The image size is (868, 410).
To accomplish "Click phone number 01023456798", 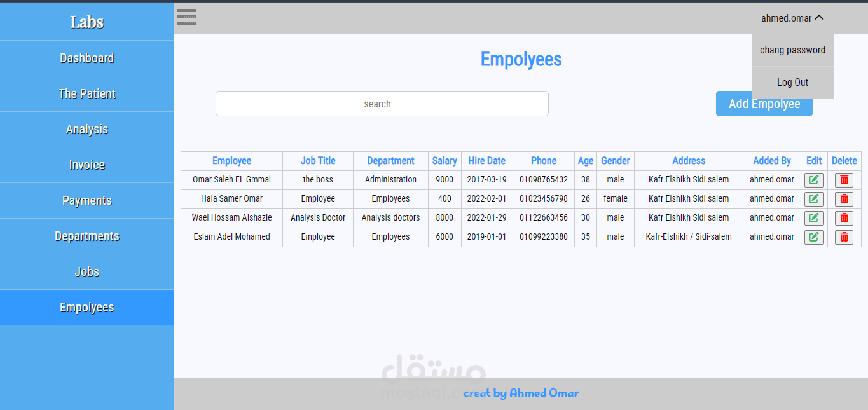I will 544,199.
